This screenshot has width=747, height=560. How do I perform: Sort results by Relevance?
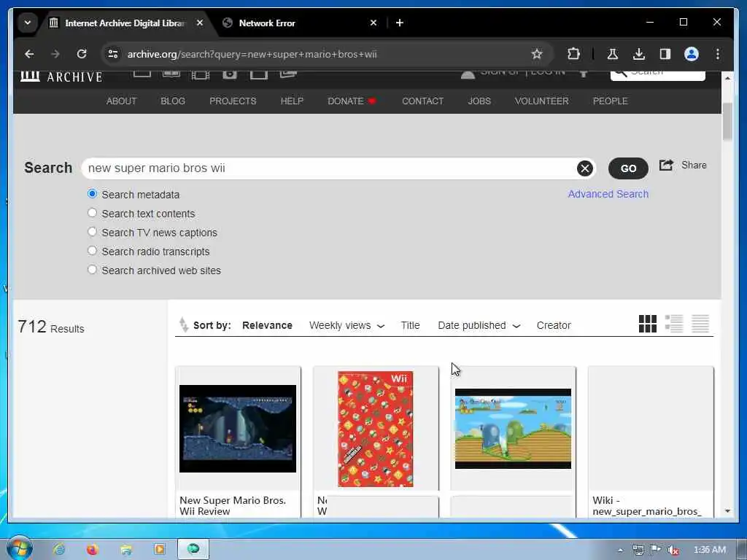coord(267,325)
